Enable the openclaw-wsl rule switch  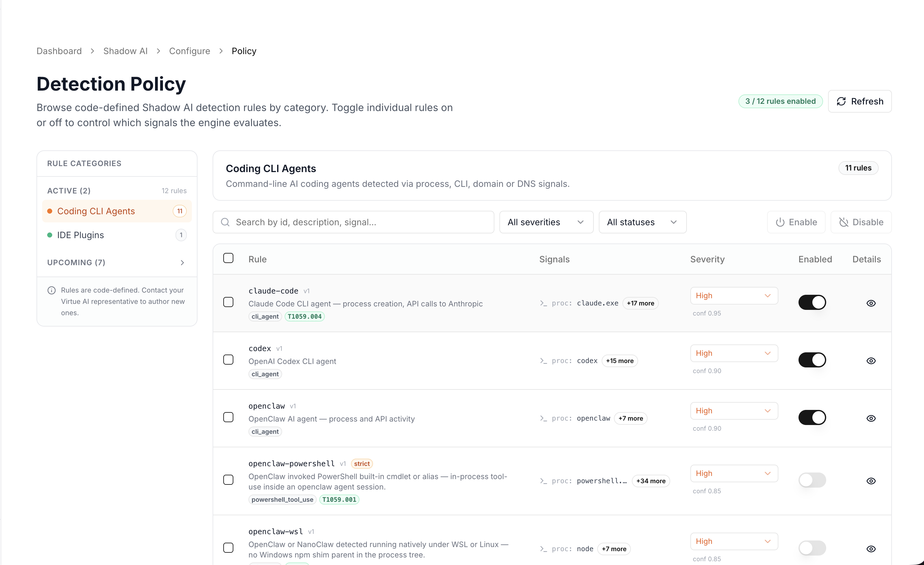click(x=812, y=548)
